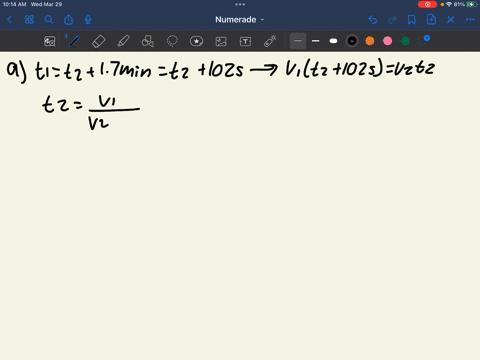Select the green pen color
This screenshot has height=360, width=480.
click(x=405, y=41)
